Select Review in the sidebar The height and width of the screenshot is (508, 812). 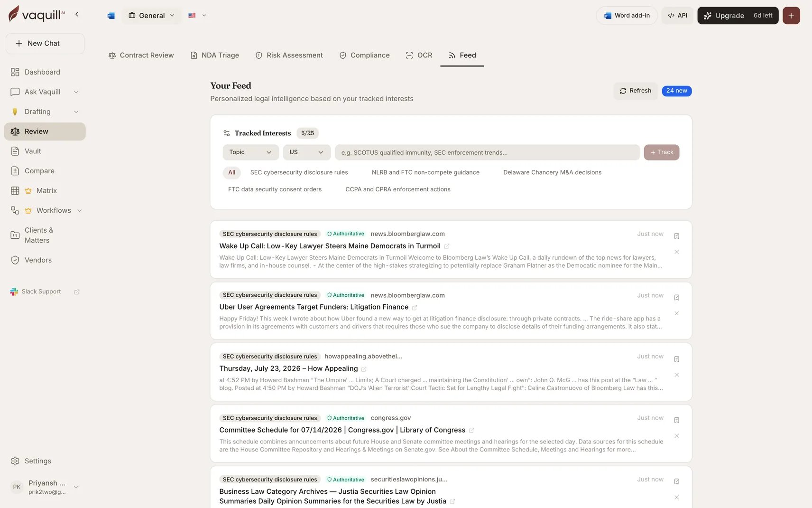[x=45, y=132]
